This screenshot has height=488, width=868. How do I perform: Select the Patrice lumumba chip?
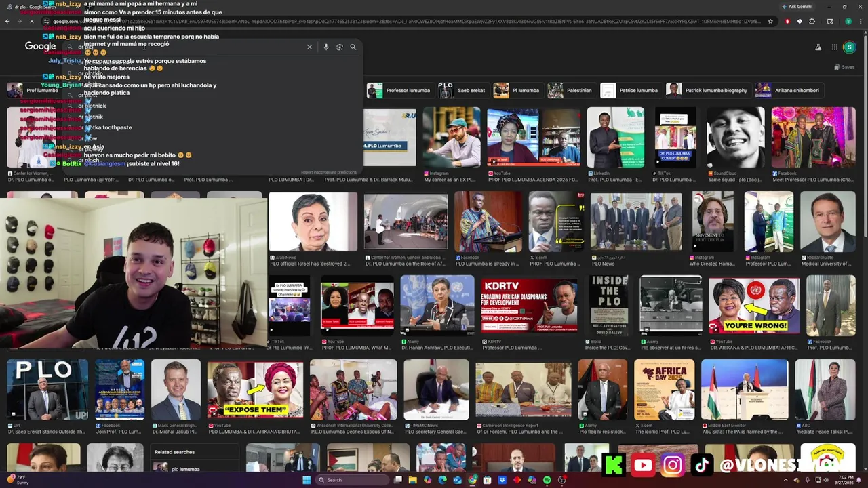coord(630,90)
